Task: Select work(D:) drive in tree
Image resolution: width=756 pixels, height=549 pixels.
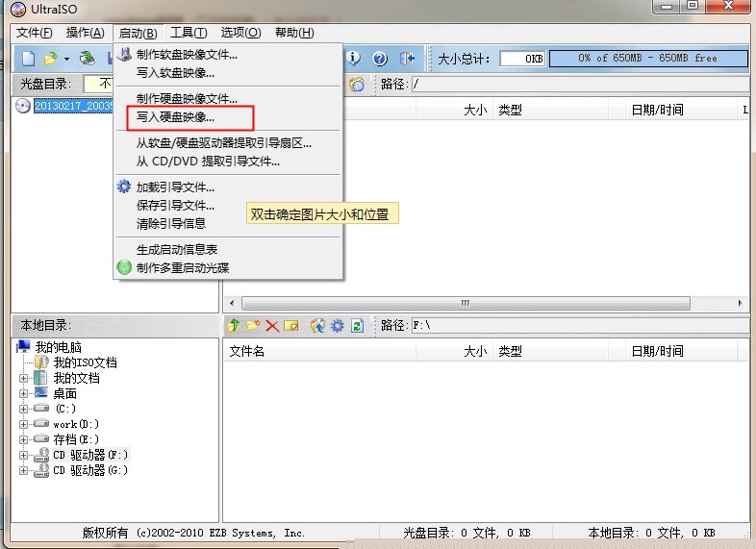Action: [x=76, y=424]
